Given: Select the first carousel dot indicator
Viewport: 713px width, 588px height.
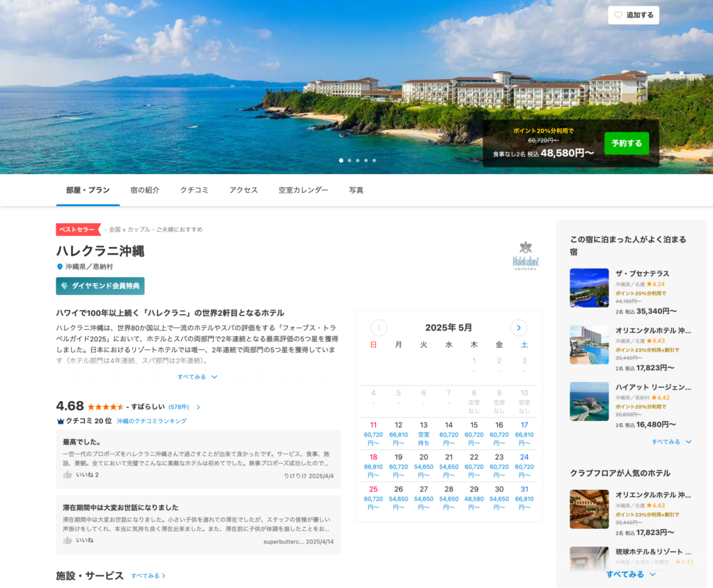Looking at the screenshot, I should 341,161.
